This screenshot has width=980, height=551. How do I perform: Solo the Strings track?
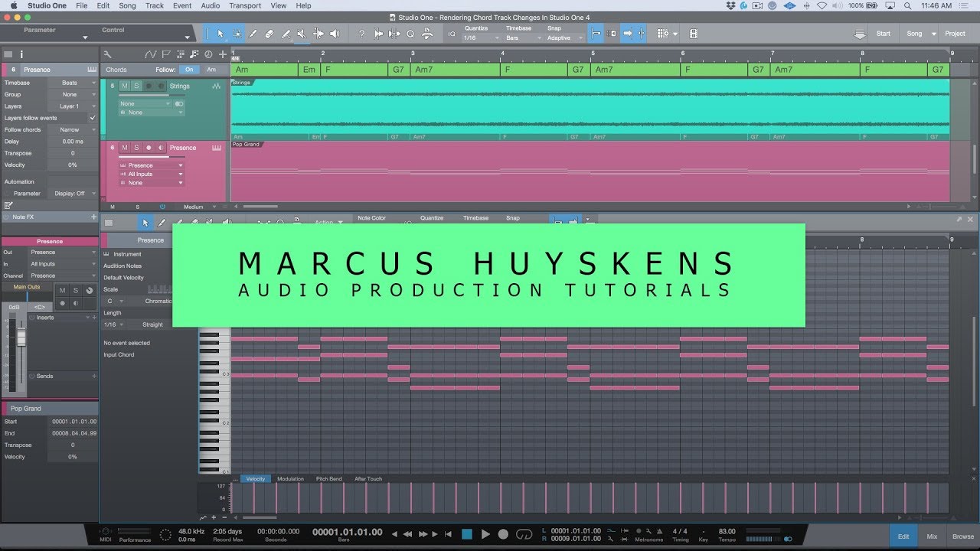[136, 86]
